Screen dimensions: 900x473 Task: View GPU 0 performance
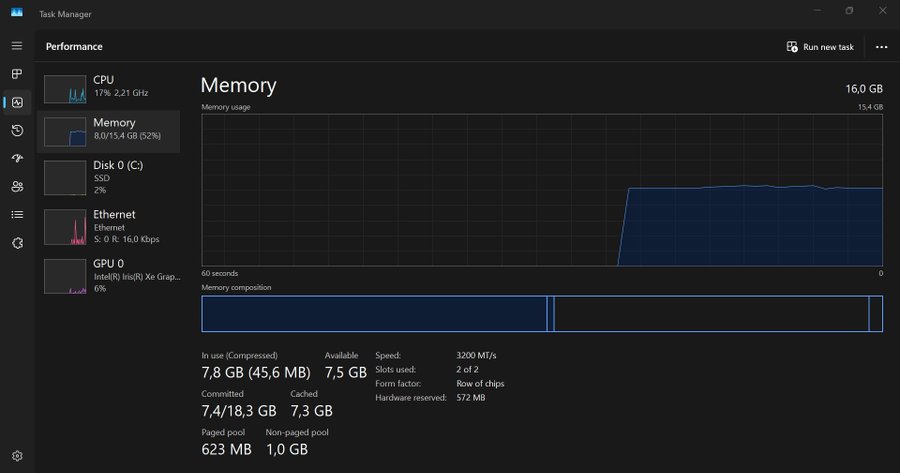point(108,275)
